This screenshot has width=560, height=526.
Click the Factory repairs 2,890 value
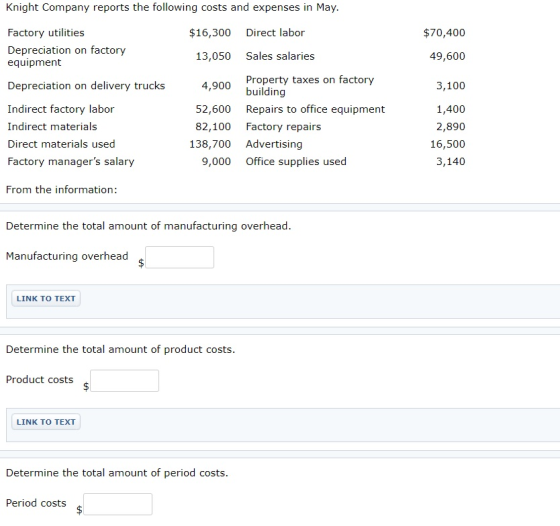451,126
